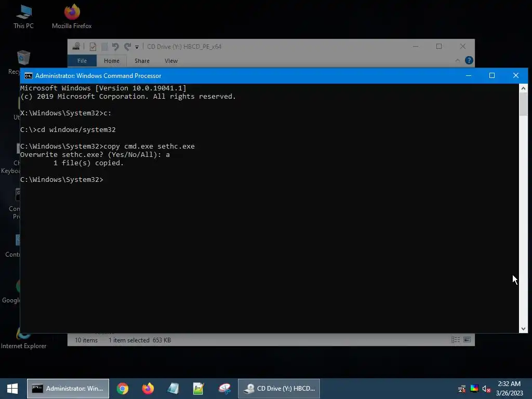Image resolution: width=532 pixels, height=399 pixels.
Task: Open Explorer quick access toolbar dropdown
Action: tap(137, 47)
